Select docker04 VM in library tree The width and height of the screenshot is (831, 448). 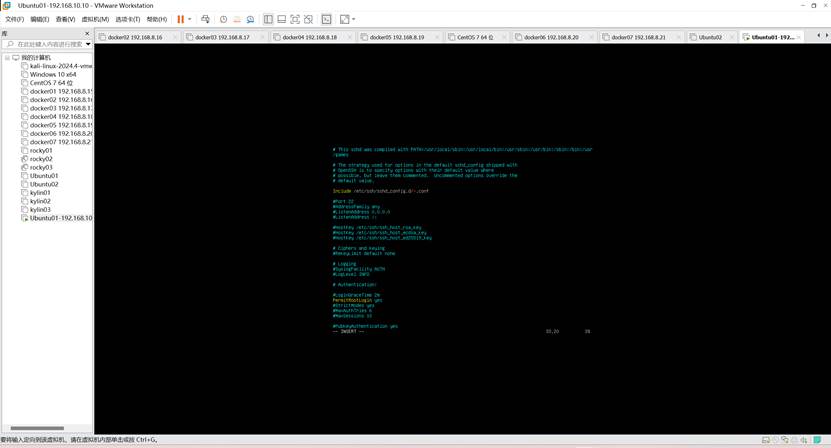click(x=60, y=117)
